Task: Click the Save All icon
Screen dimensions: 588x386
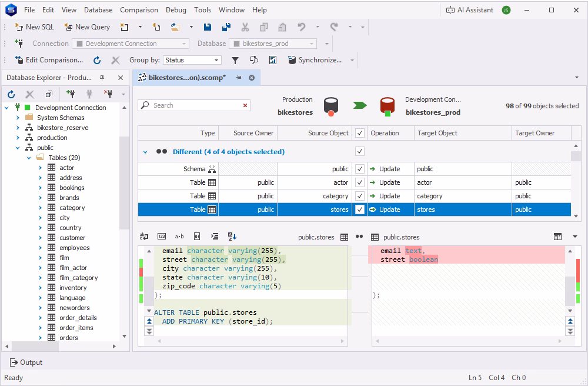Action: 226,27
